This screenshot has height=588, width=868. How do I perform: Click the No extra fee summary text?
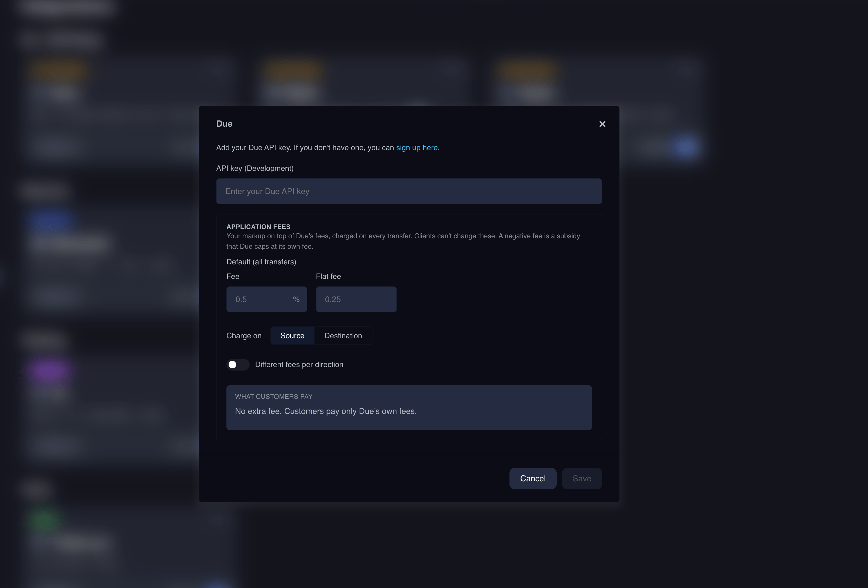pos(326,411)
